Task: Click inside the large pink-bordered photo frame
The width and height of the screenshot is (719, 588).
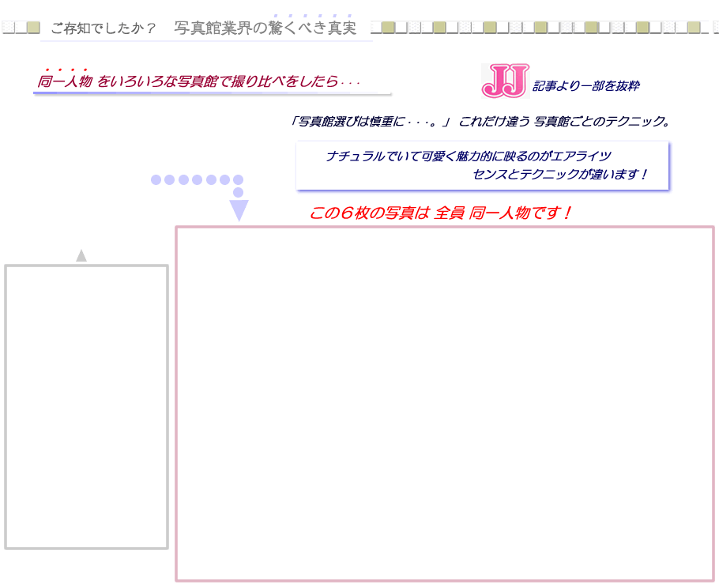Action: 445,404
